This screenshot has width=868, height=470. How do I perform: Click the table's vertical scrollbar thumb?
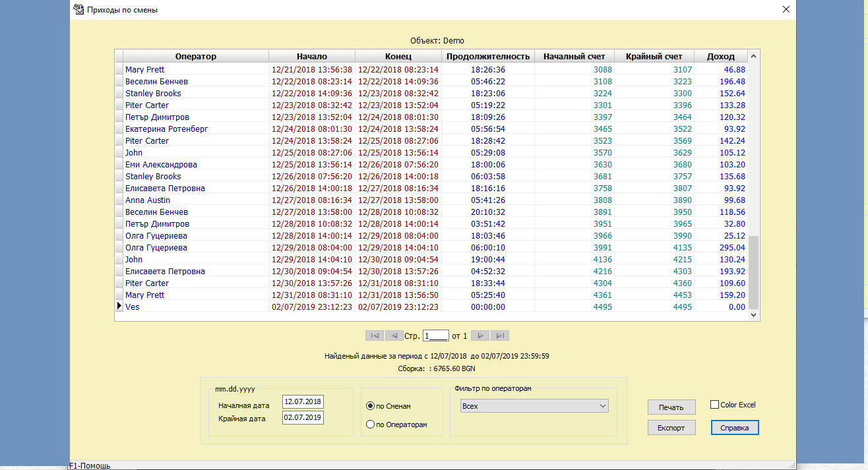754,272
